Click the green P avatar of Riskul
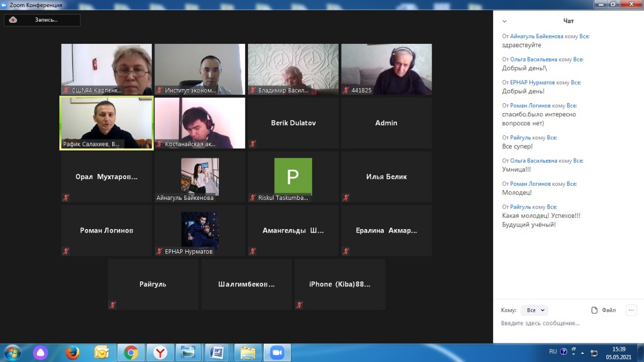The height and width of the screenshot is (362, 644). tap(293, 176)
